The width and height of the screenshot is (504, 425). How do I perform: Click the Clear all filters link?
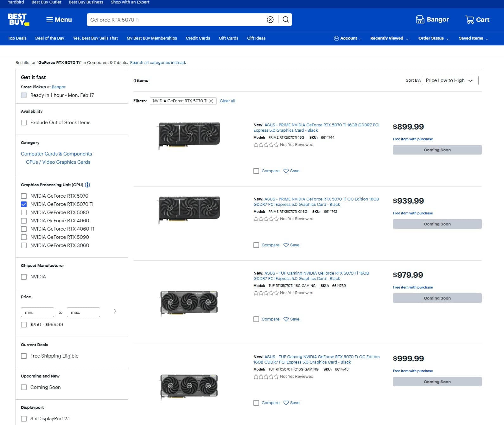click(x=227, y=101)
